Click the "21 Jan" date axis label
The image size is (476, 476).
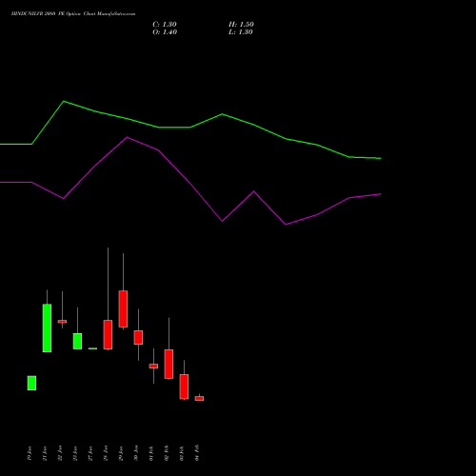coord(45,453)
